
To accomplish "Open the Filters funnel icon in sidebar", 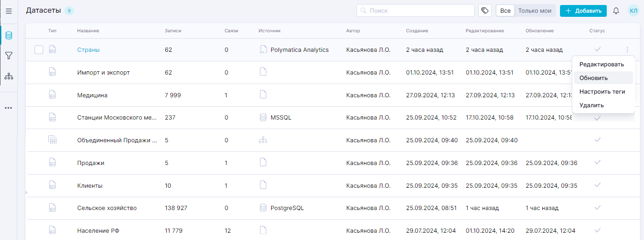I will coord(9,56).
